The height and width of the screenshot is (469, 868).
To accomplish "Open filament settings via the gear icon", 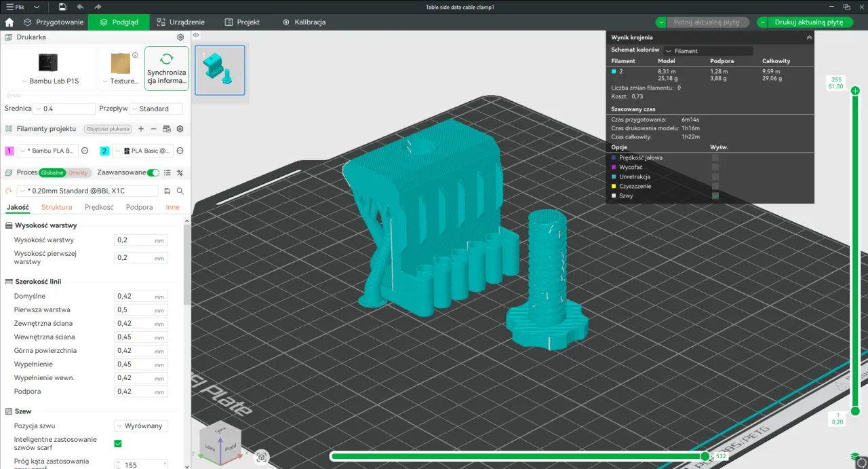I will click(x=180, y=129).
